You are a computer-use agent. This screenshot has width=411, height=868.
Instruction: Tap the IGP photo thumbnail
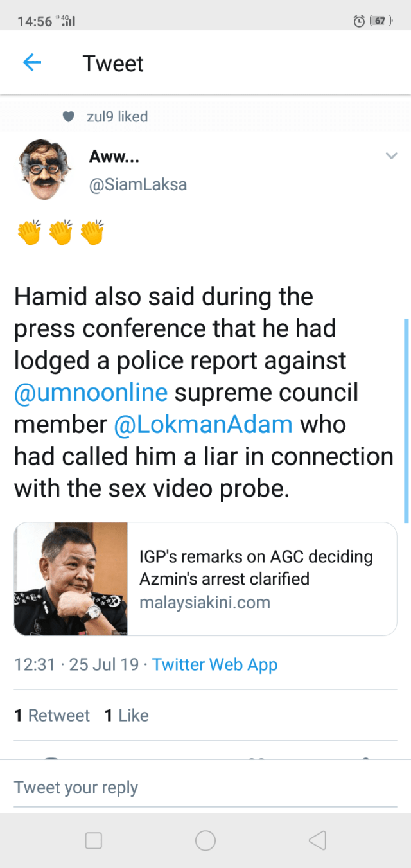pyautogui.click(x=71, y=579)
